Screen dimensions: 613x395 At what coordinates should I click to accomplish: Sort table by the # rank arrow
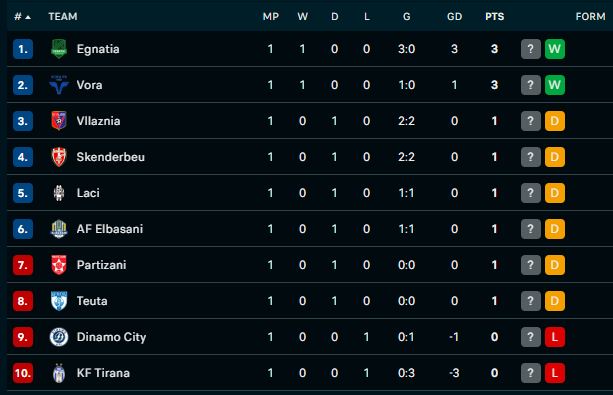tap(23, 16)
